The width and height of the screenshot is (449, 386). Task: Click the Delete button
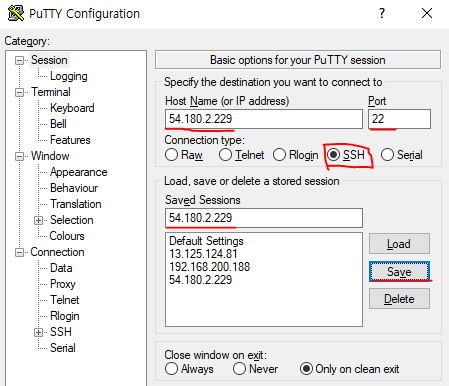click(x=399, y=299)
